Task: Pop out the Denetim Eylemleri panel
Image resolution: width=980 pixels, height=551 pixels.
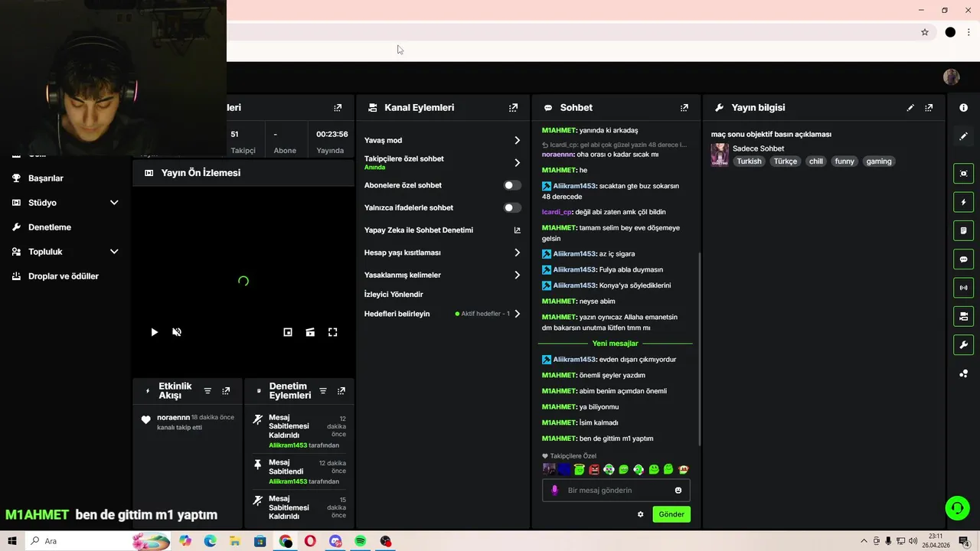Action: point(341,391)
